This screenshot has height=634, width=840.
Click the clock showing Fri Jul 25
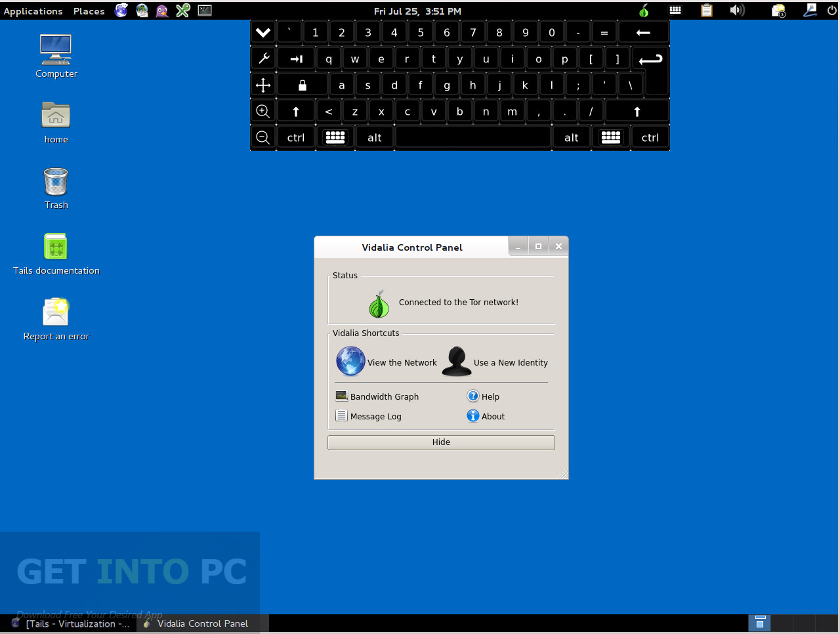click(x=417, y=11)
